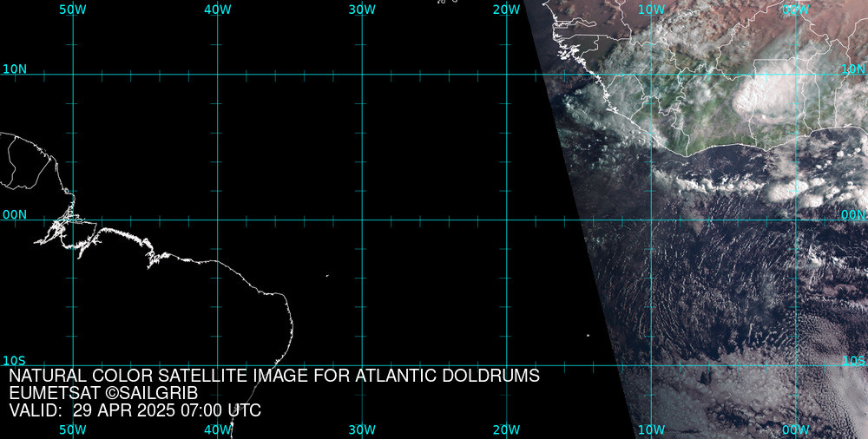Click the 10N latitude label on the left edge

(15, 69)
